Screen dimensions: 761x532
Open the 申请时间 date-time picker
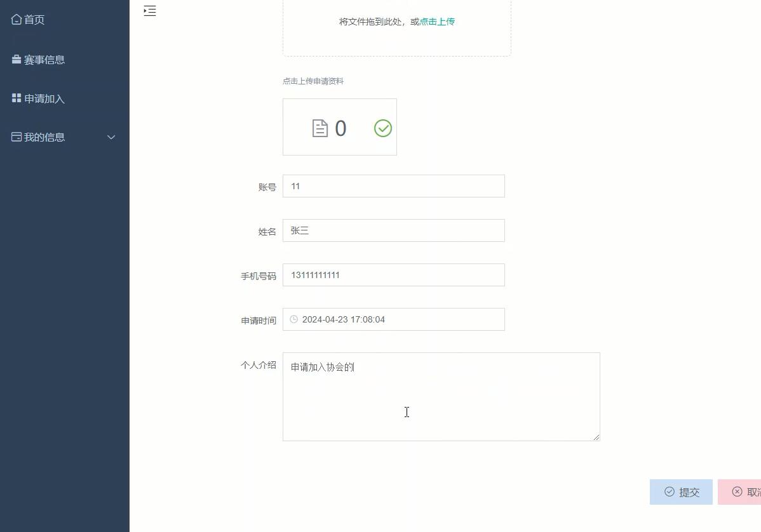point(394,319)
